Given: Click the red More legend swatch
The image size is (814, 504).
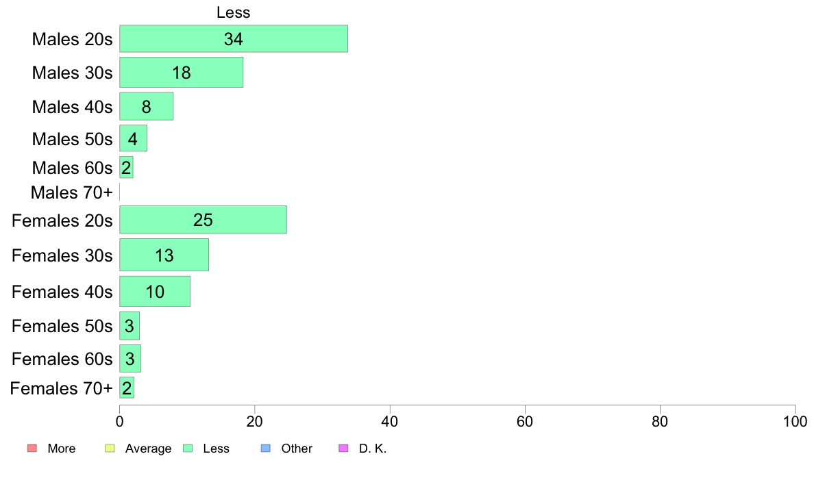Looking at the screenshot, I should (32, 448).
